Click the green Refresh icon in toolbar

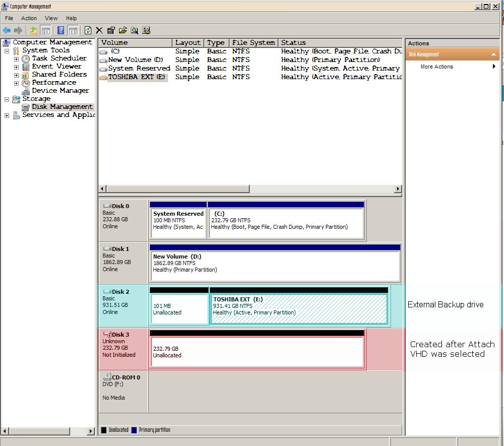[88, 31]
